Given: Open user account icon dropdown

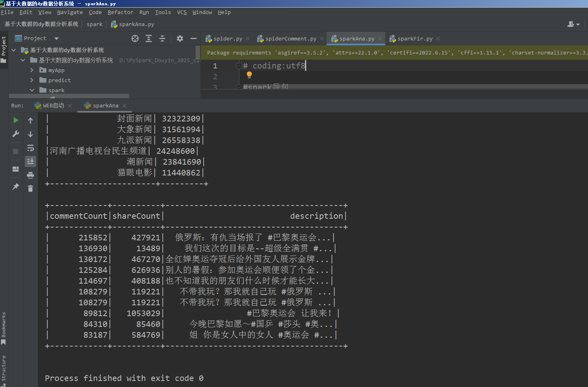Looking at the screenshot, I should 574,24.
